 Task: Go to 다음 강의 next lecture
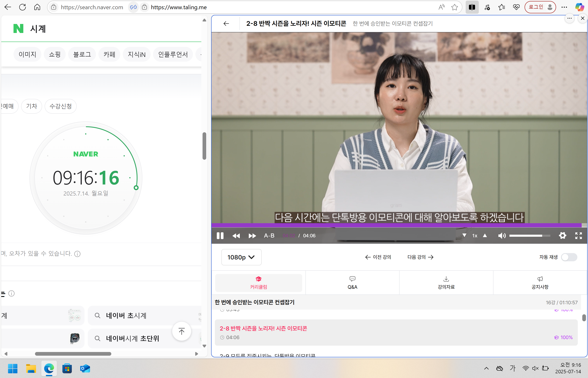tap(420, 257)
